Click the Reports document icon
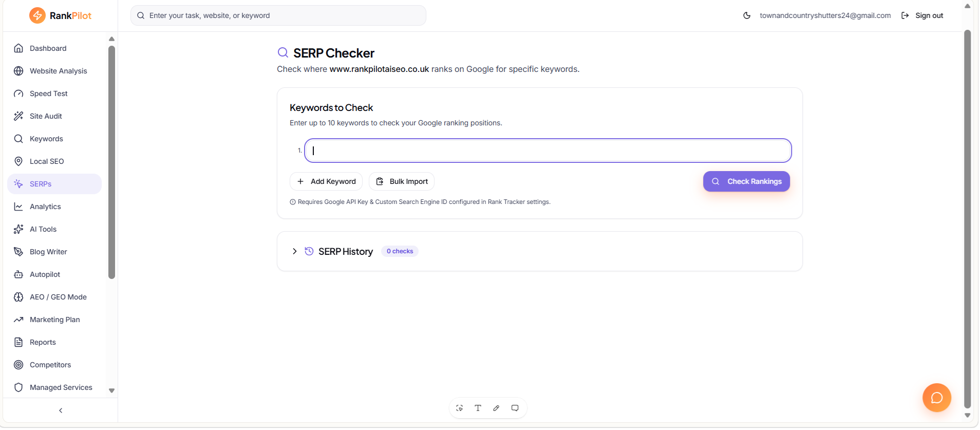The width and height of the screenshot is (980, 430). pos(18,342)
